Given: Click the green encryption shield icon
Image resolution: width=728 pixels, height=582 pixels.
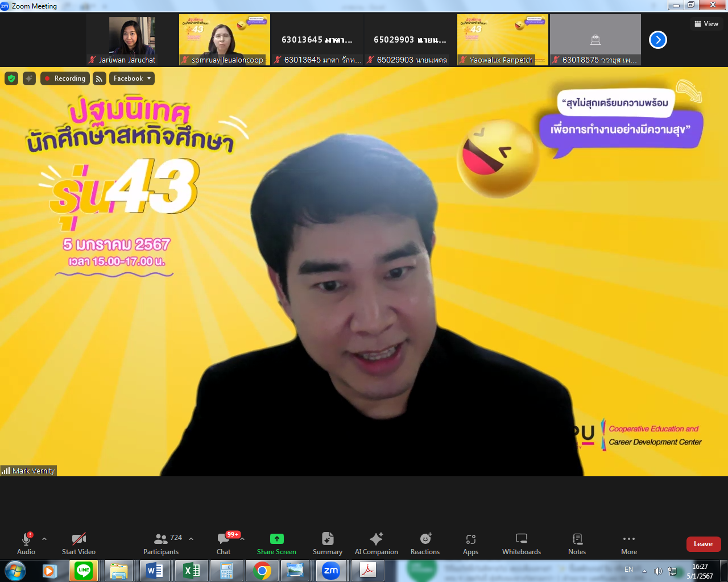Looking at the screenshot, I should click(11, 78).
